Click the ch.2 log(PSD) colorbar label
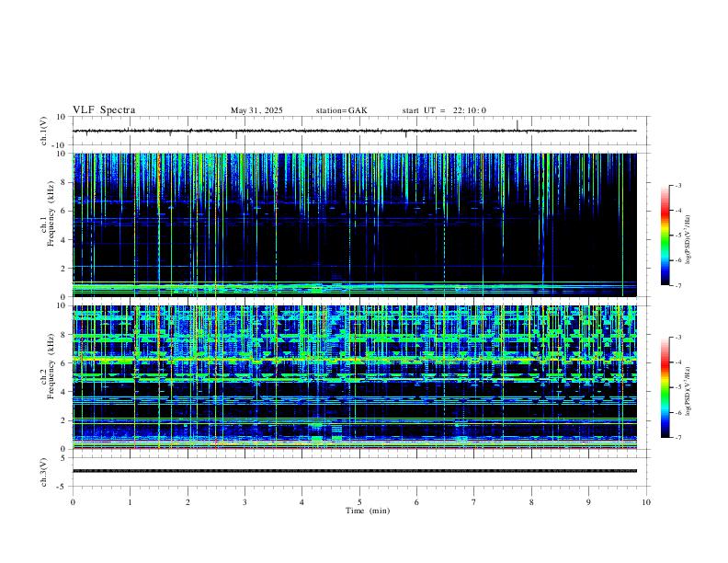 tap(688, 391)
